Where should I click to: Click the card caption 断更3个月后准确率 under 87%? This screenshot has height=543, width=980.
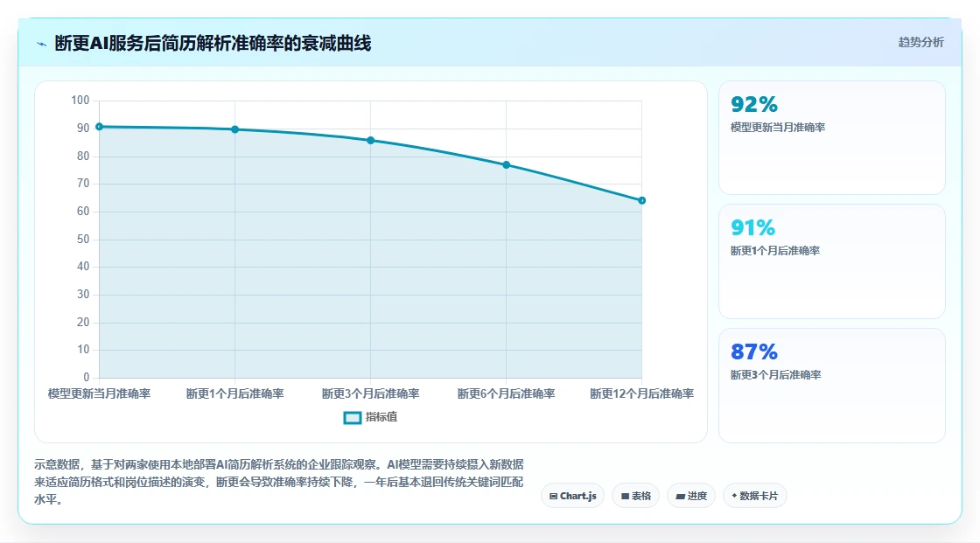pyautogui.click(x=775, y=375)
